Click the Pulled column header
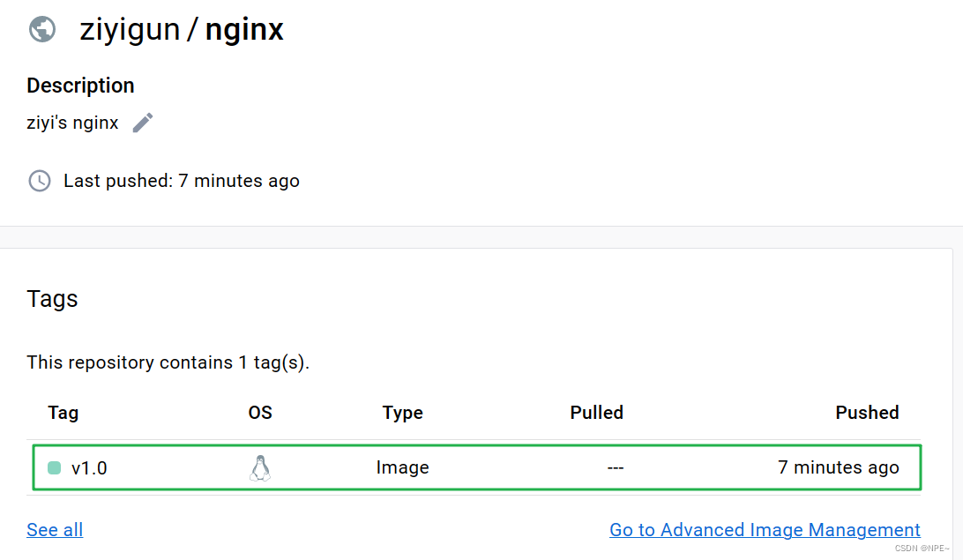The width and height of the screenshot is (963, 560). point(596,413)
